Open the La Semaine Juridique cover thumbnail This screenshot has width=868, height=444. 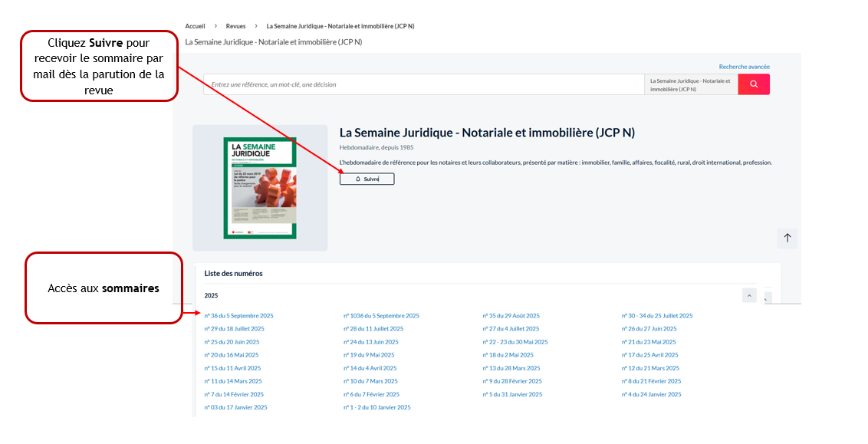(260, 188)
